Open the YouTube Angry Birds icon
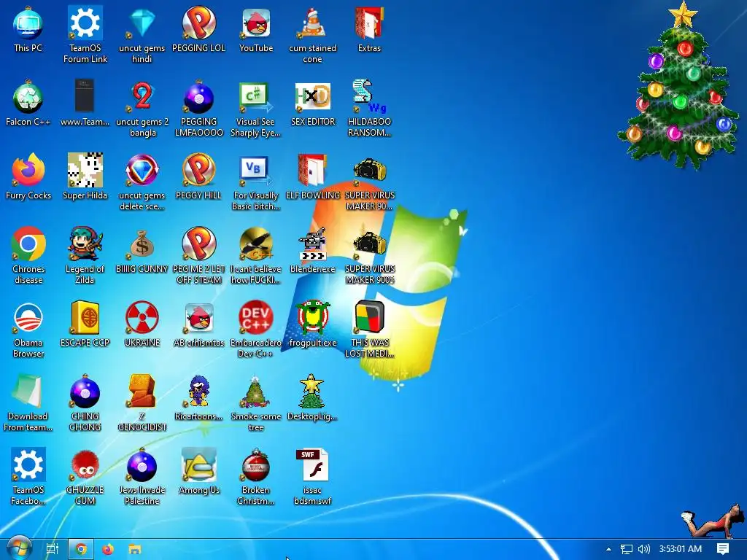 click(256, 29)
